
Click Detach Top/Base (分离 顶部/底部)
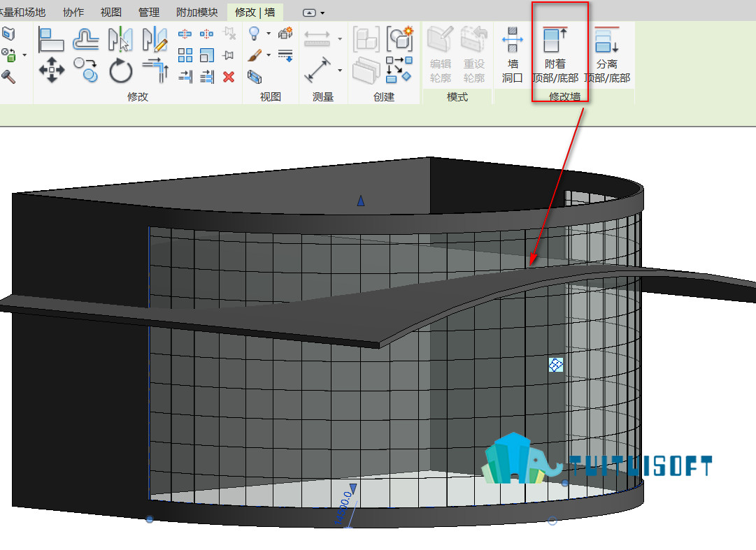coord(607,55)
